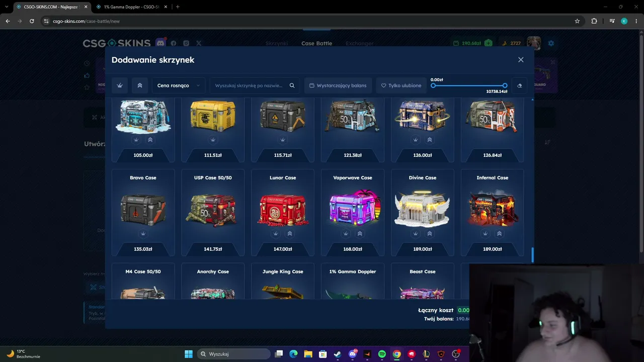Click crown badge under the 115.71zł case

pyautogui.click(x=283, y=140)
